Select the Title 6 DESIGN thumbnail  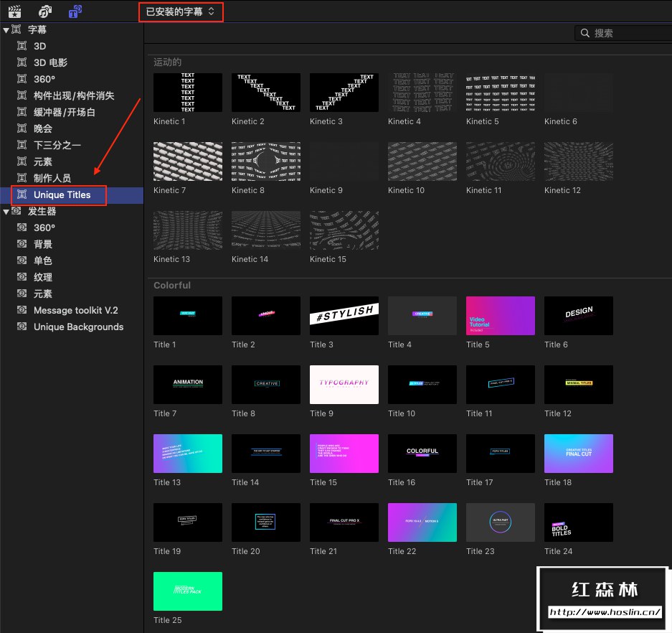click(x=579, y=316)
